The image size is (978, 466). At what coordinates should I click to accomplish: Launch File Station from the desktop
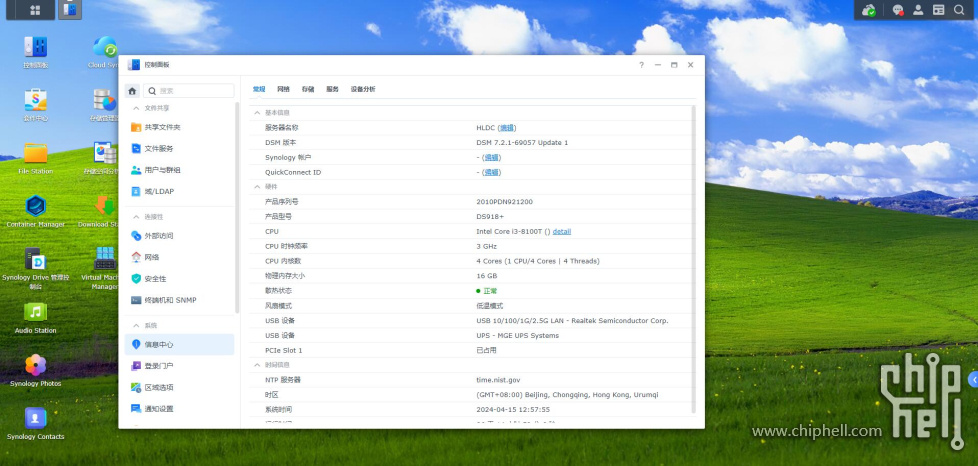point(36,158)
